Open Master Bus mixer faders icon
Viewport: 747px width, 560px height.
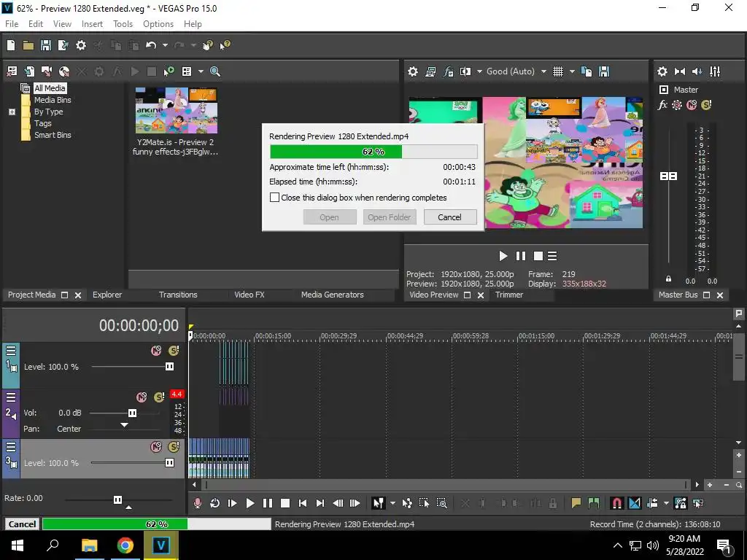pyautogui.click(x=715, y=71)
